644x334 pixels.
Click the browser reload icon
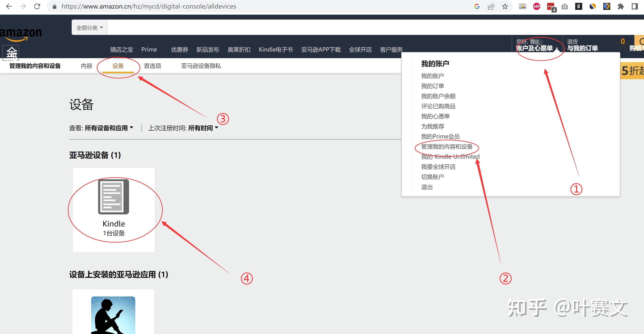coord(37,7)
